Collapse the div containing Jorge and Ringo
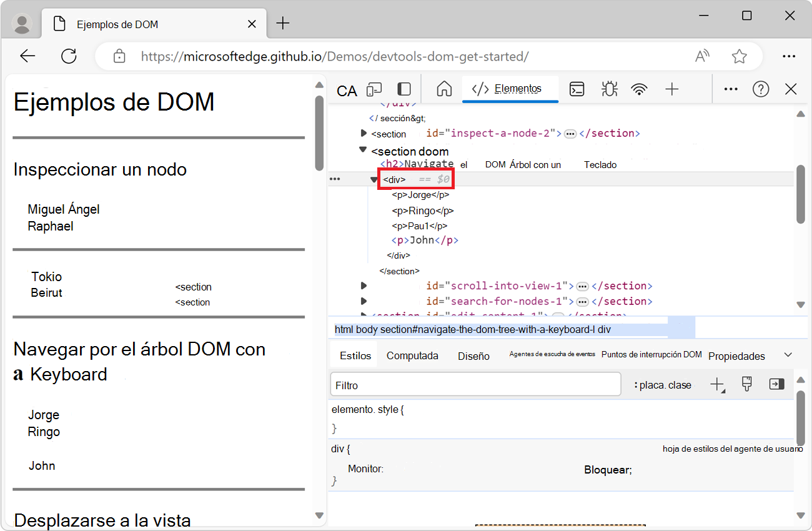Viewport: 812px width, 531px height. [x=373, y=179]
